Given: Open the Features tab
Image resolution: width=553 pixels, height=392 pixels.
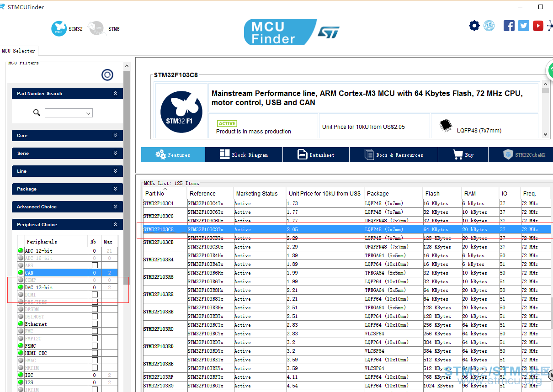Looking at the screenshot, I should coord(173,154).
